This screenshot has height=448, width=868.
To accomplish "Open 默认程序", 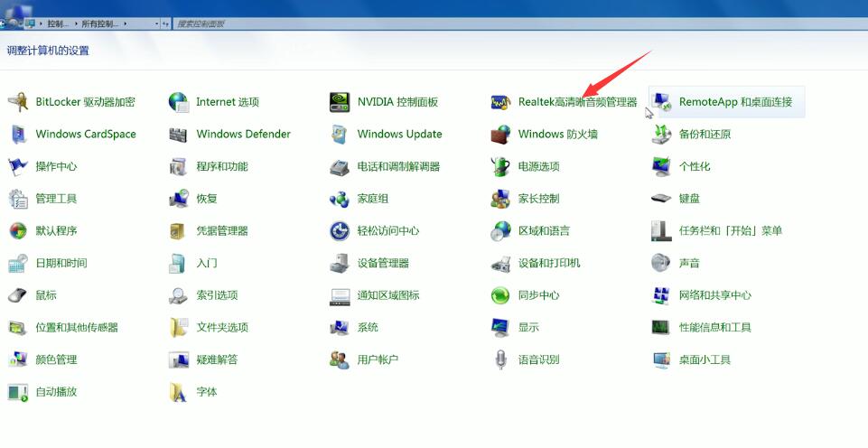I will point(42,230).
